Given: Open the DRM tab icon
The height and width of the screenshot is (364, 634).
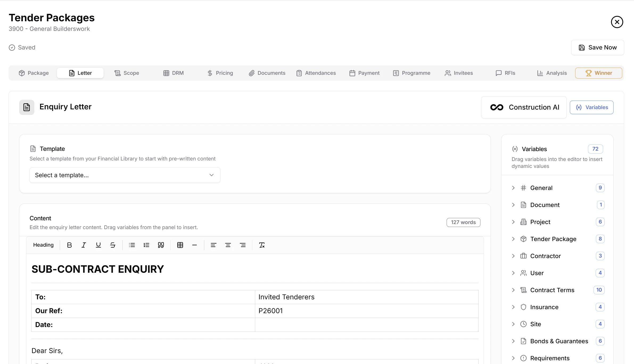Looking at the screenshot, I should (167, 73).
